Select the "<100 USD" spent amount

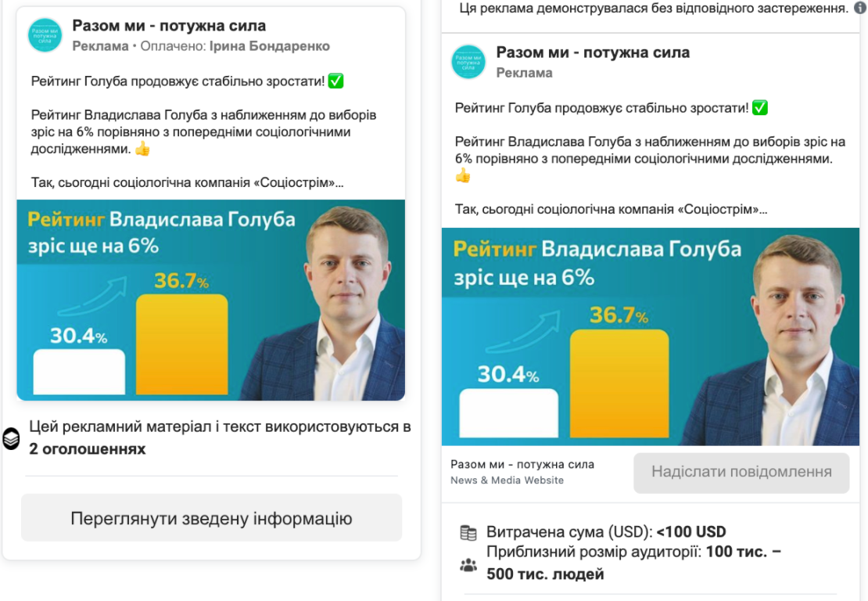click(691, 532)
